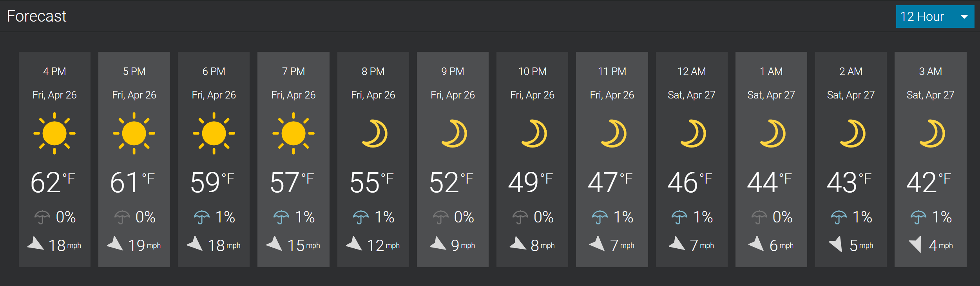
Task: Click the dropdown arrow beside 12 Hour
Action: pyautogui.click(x=964, y=17)
